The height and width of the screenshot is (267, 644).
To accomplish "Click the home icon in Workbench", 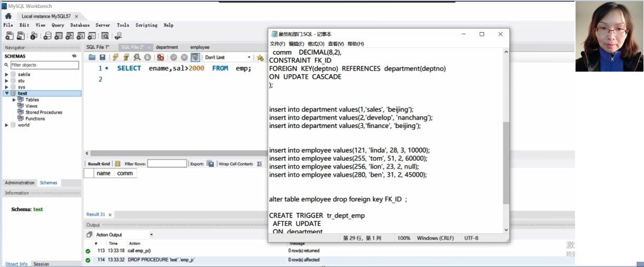I will 8,16.
